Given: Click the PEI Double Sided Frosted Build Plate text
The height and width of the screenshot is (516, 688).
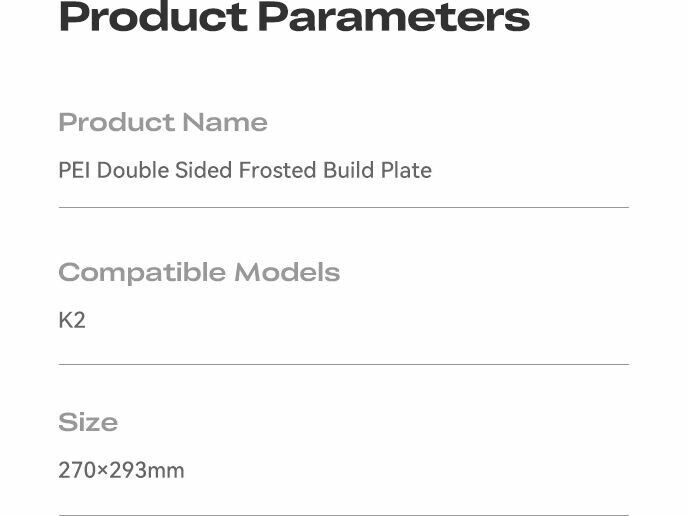Looking at the screenshot, I should (x=244, y=170).
